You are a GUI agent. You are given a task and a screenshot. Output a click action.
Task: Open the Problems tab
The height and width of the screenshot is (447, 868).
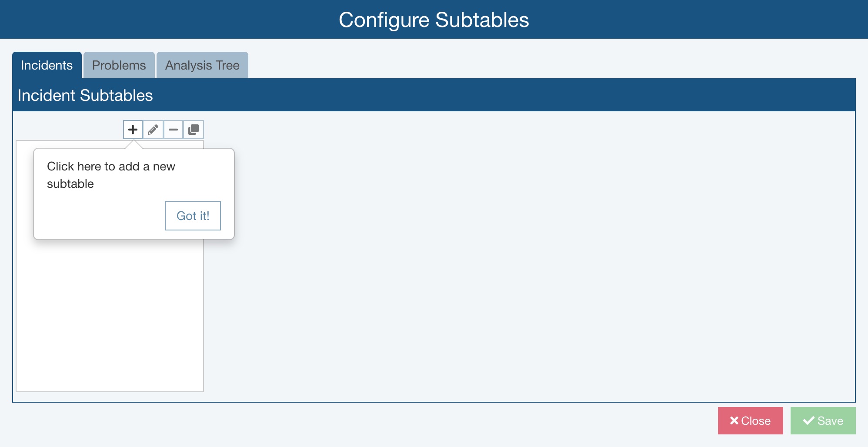119,65
